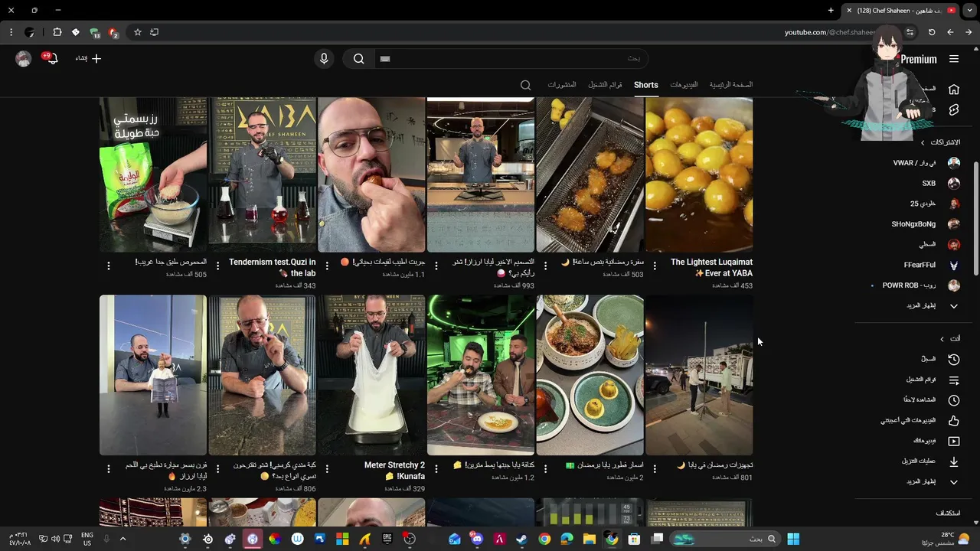Open the YouTube guide hamburger menu
Viewport: 980px width, 551px height.
[954, 59]
